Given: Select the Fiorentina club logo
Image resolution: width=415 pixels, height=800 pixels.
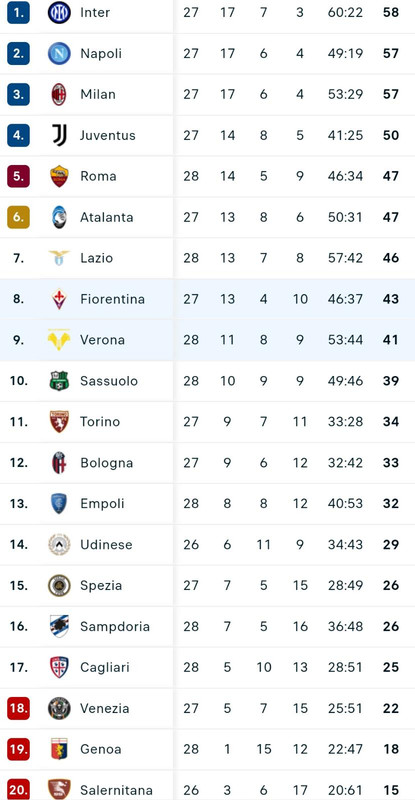Looking at the screenshot, I should (59, 299).
